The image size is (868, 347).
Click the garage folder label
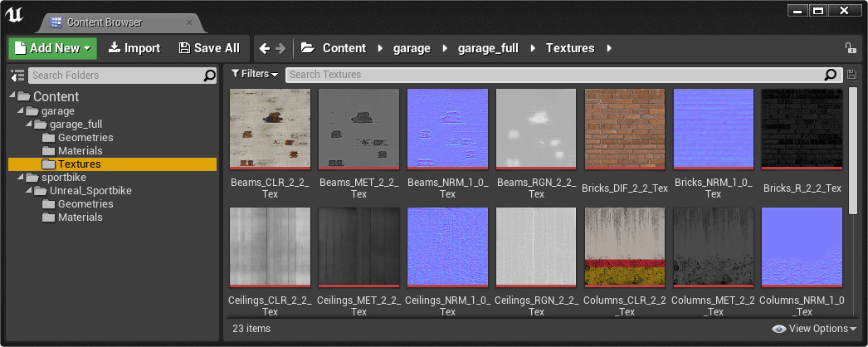tap(58, 110)
